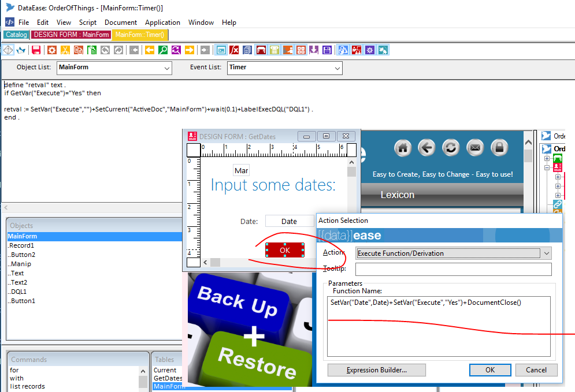The image size is (575, 392).
Task: Switch to the MainForm::Timer() tab
Action: pos(140,35)
